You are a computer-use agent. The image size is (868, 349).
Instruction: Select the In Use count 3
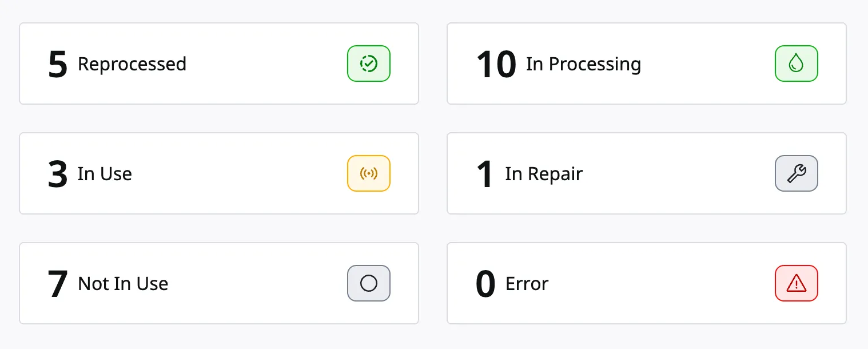coord(58,174)
